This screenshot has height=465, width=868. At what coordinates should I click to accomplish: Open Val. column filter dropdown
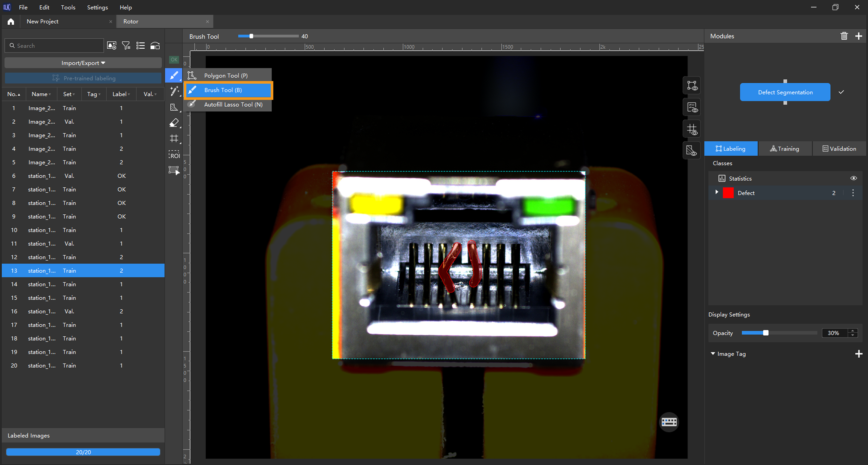coord(155,95)
